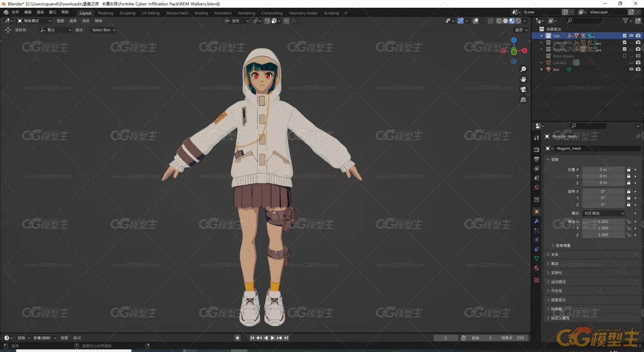The width and height of the screenshot is (644, 352).
Task: Open the View Layer properties tab icon
Action: pyautogui.click(x=537, y=168)
